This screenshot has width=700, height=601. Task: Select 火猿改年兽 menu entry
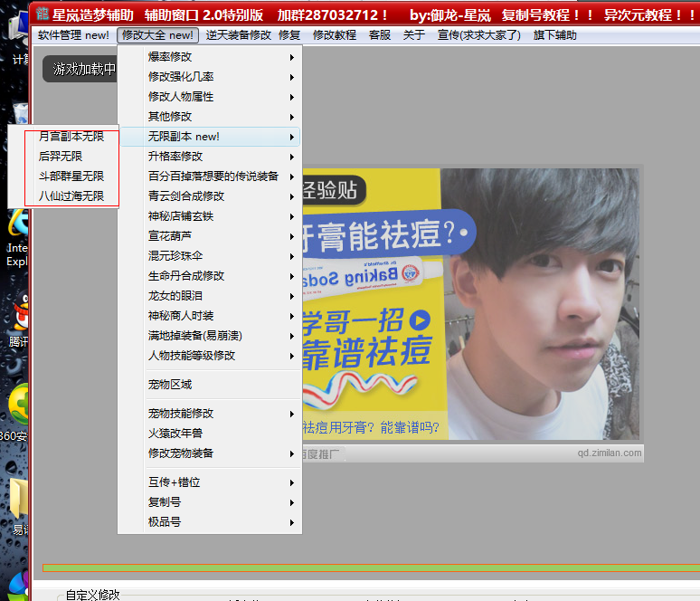(175, 434)
